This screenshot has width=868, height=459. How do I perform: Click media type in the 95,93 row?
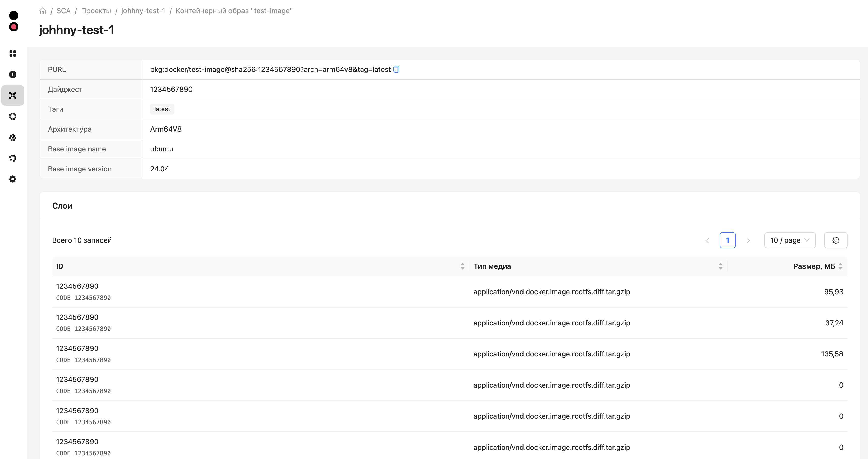(x=552, y=292)
